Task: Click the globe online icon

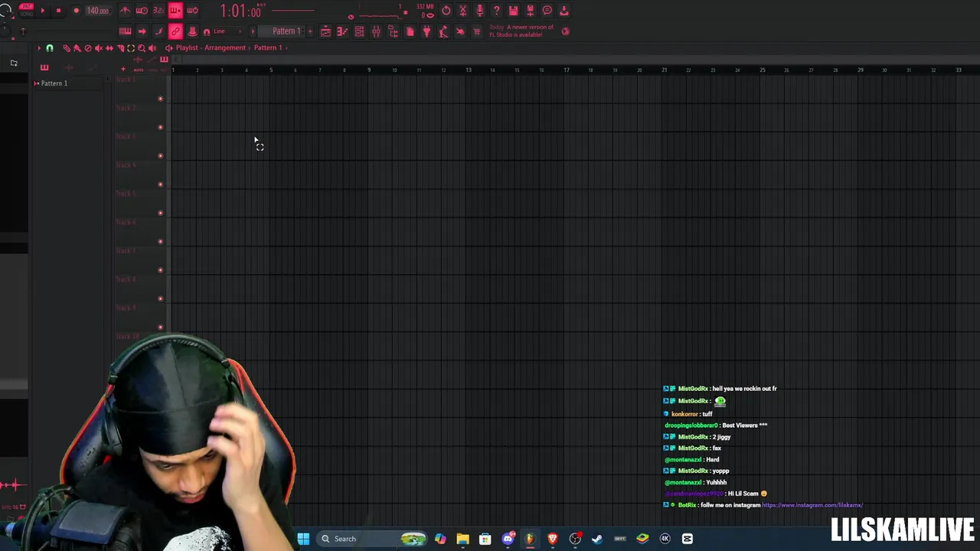Action: (566, 31)
